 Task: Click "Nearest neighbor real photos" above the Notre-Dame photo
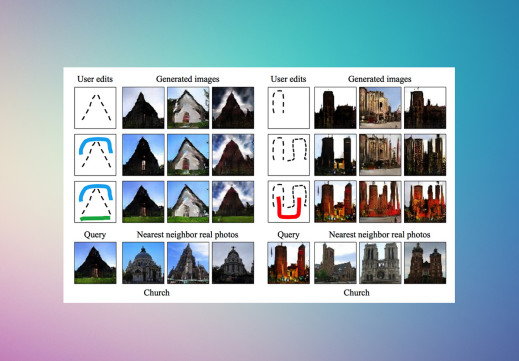380,235
